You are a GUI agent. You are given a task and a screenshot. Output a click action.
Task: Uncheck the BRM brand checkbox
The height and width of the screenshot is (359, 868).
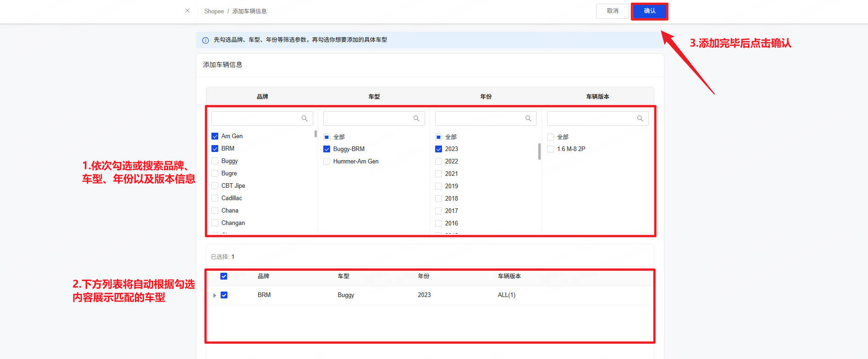coord(215,149)
